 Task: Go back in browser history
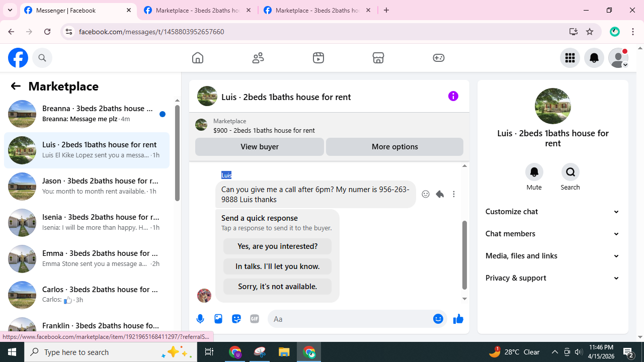(x=11, y=32)
